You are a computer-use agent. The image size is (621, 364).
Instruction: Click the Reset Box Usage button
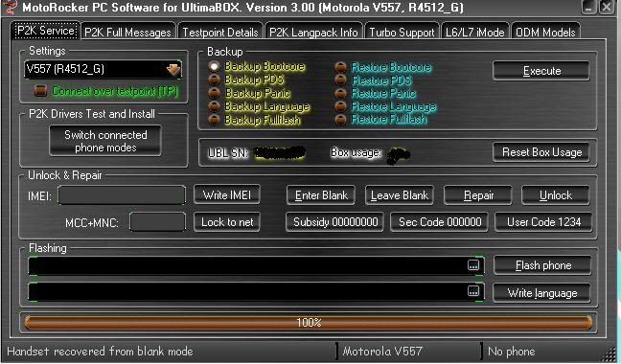(541, 152)
